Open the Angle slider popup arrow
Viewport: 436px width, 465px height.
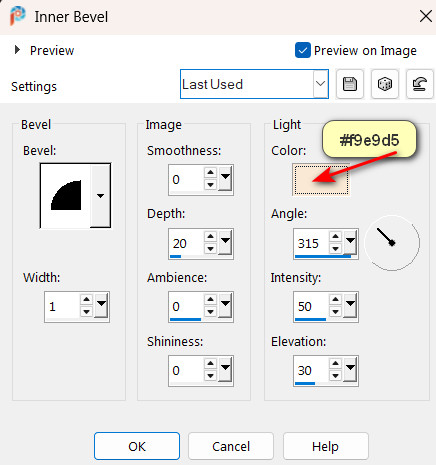click(350, 241)
